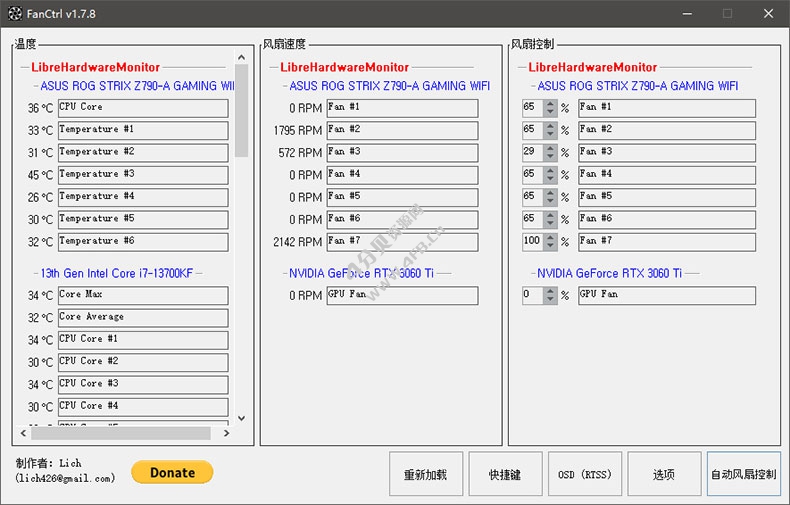Screen dimensions: 790x505
Task: Edit the Core Max name field
Action: pyautogui.click(x=143, y=295)
